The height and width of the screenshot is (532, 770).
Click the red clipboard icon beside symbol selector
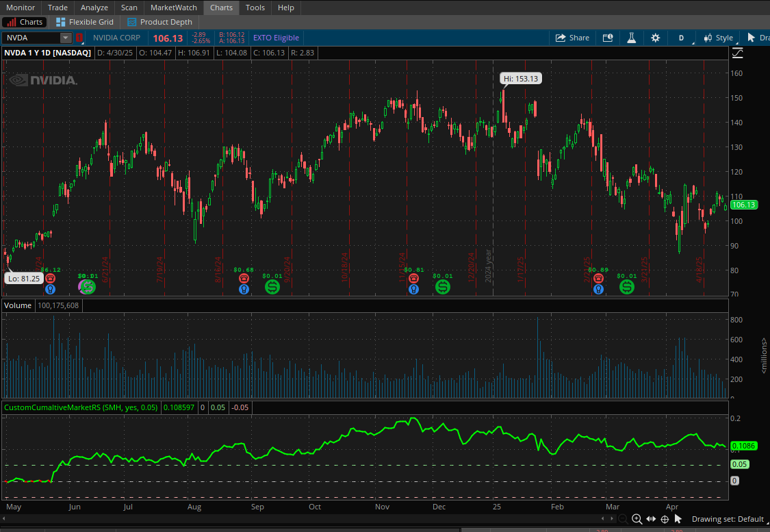pos(79,38)
